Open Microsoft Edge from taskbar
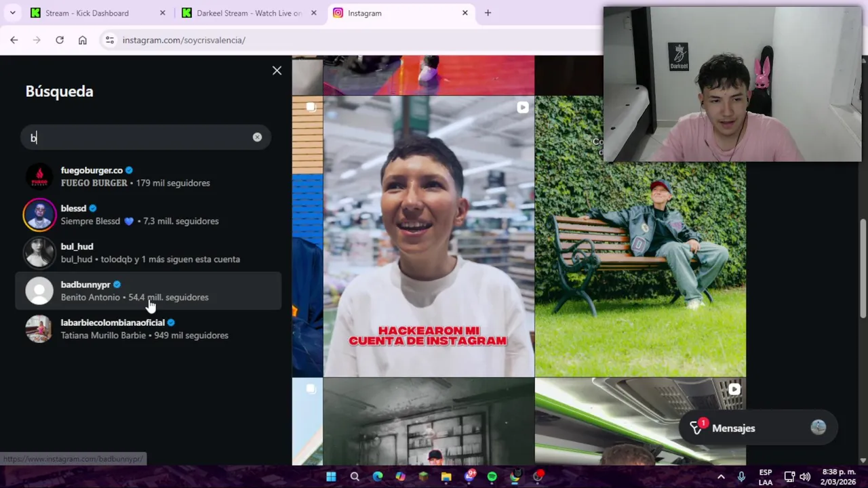Image resolution: width=868 pixels, height=488 pixels. point(378,476)
